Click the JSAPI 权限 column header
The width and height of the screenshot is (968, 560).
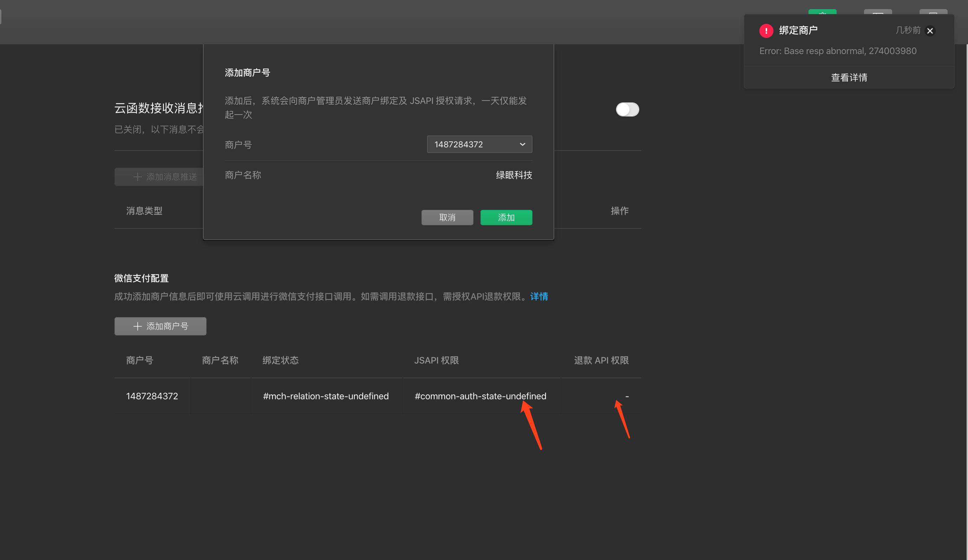(x=436, y=360)
